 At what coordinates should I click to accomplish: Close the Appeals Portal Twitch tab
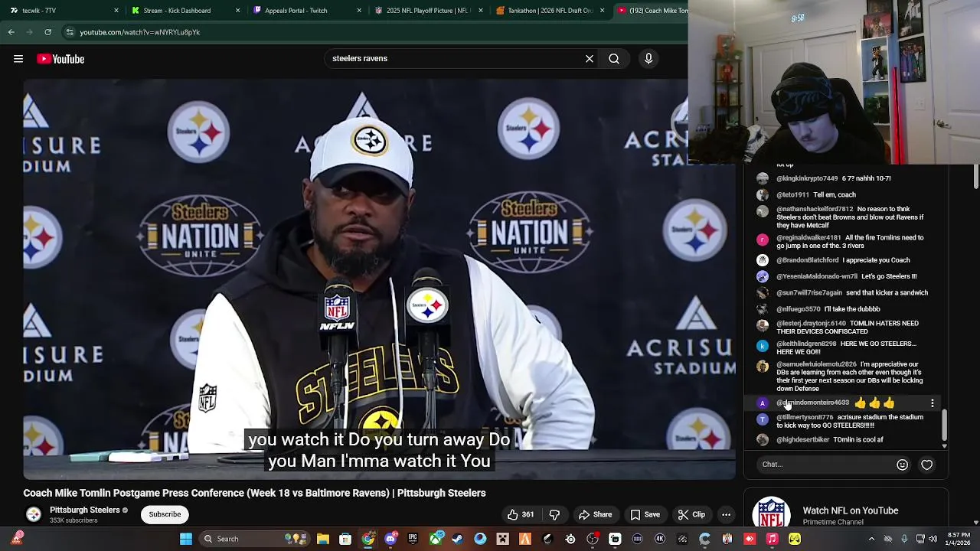tap(359, 11)
